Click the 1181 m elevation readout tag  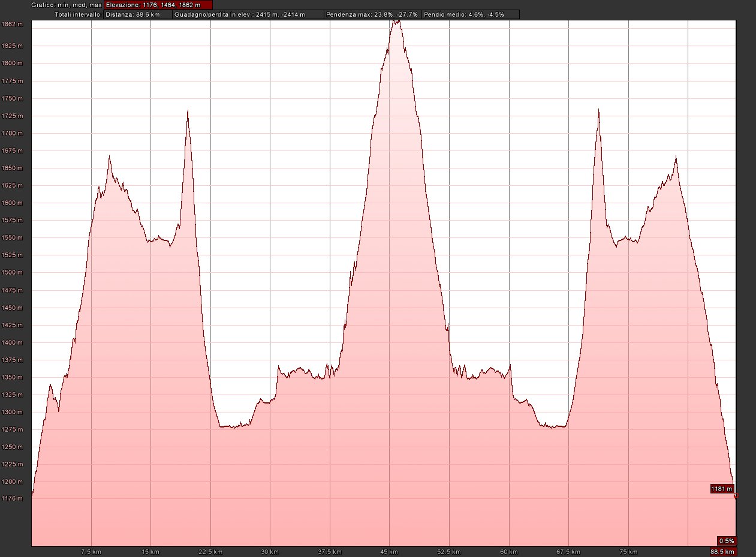(722, 489)
